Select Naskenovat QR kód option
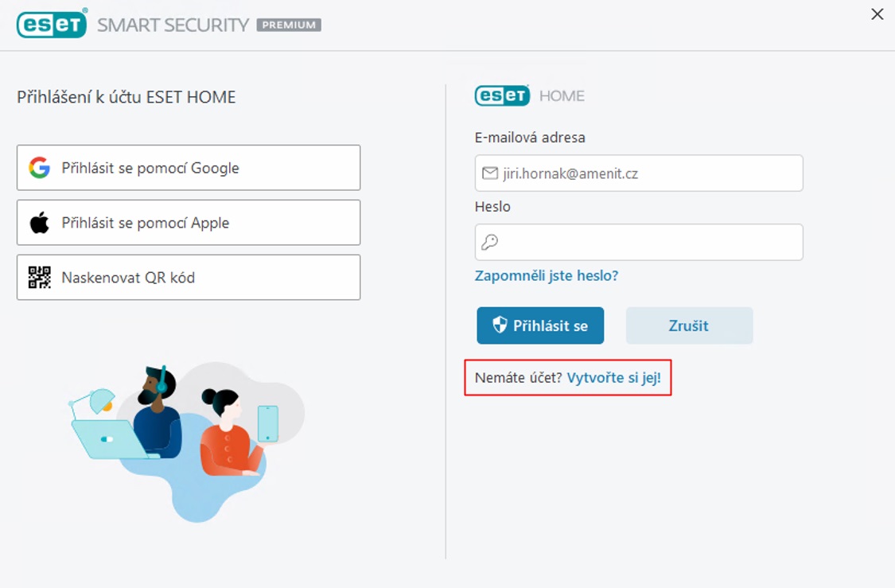This screenshot has width=895, height=588. tap(189, 278)
